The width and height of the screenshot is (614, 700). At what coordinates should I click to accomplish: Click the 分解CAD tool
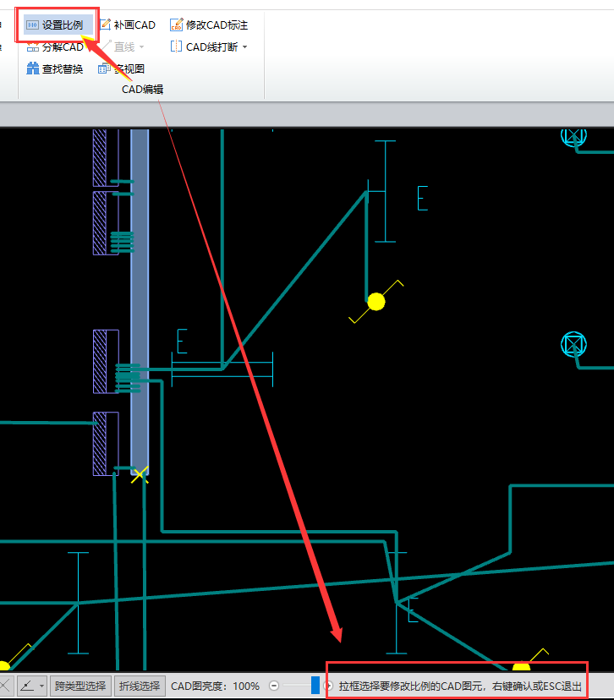[55, 47]
